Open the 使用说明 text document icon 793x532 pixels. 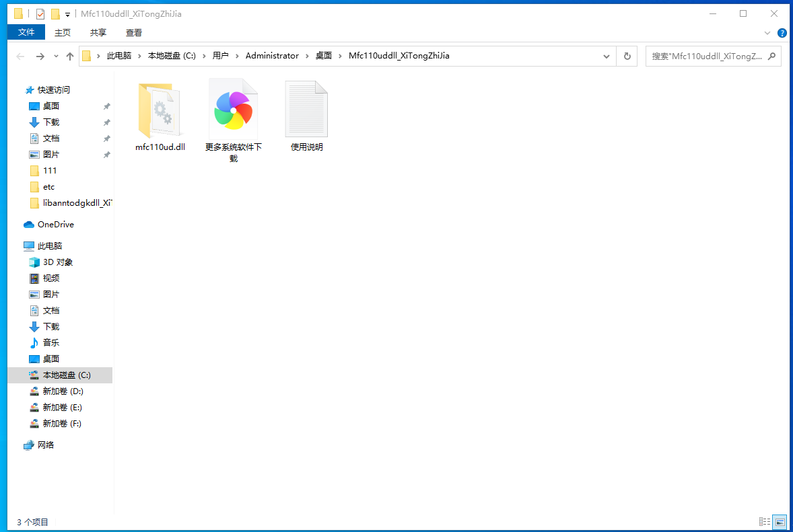[306, 109]
